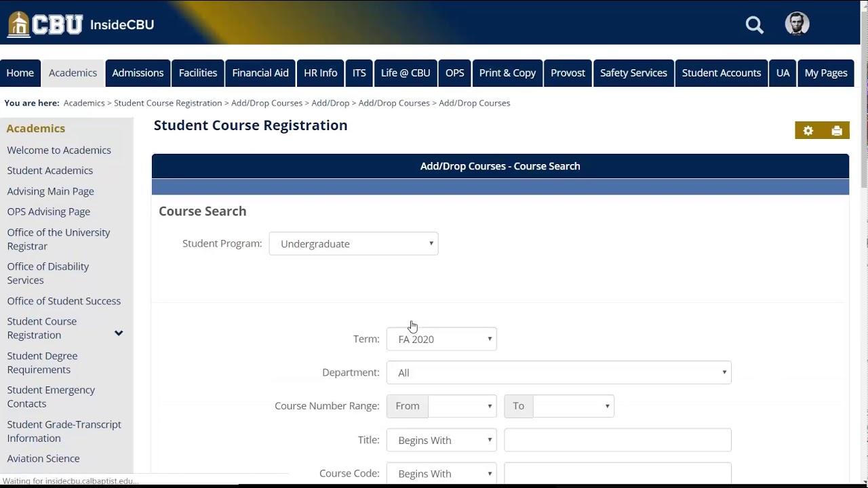Viewport: 868px width, 488px height.
Task: Click Student Course Registration breadcrumb link
Action: pos(168,103)
